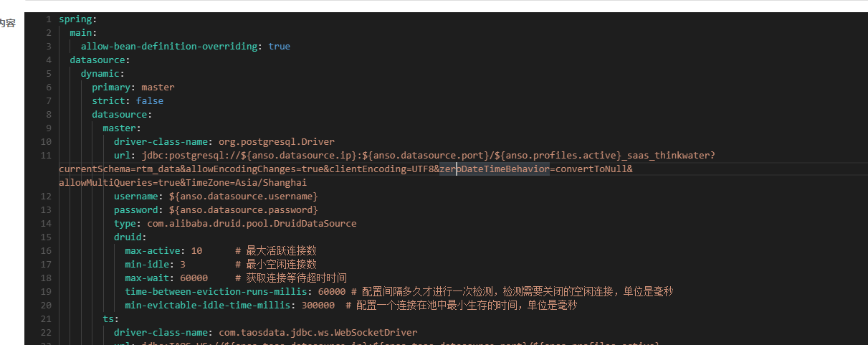This screenshot has height=345, width=868.
Task: Click "org.postgresql.Driver" class name value
Action: [277, 141]
